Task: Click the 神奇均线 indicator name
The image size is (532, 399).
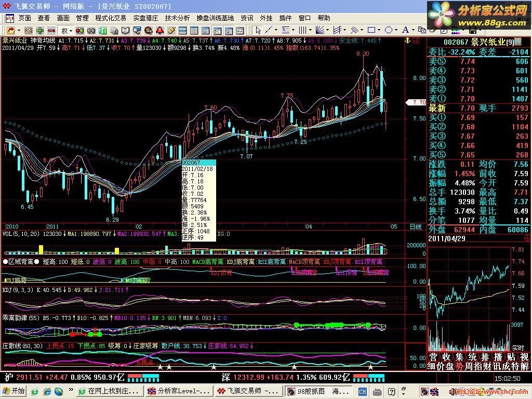Action: click(x=43, y=41)
